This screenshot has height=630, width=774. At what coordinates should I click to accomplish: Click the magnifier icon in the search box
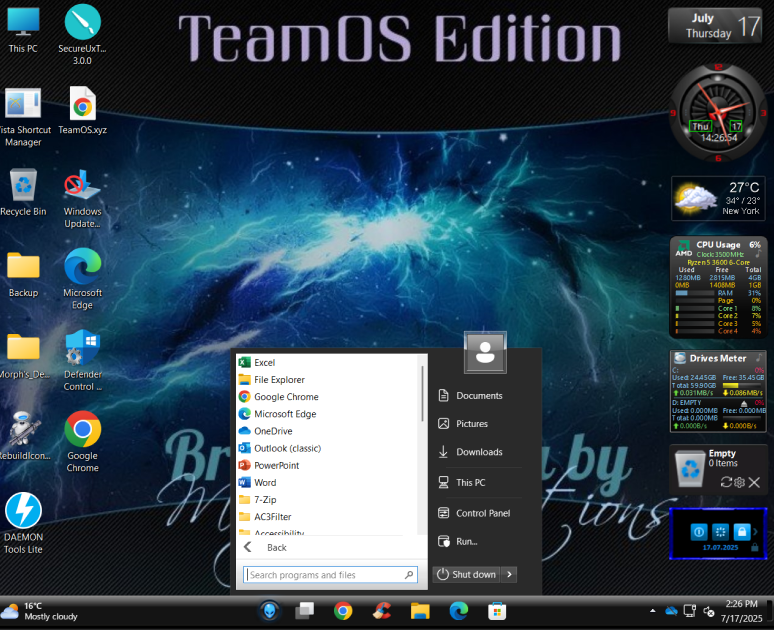pyautogui.click(x=409, y=575)
